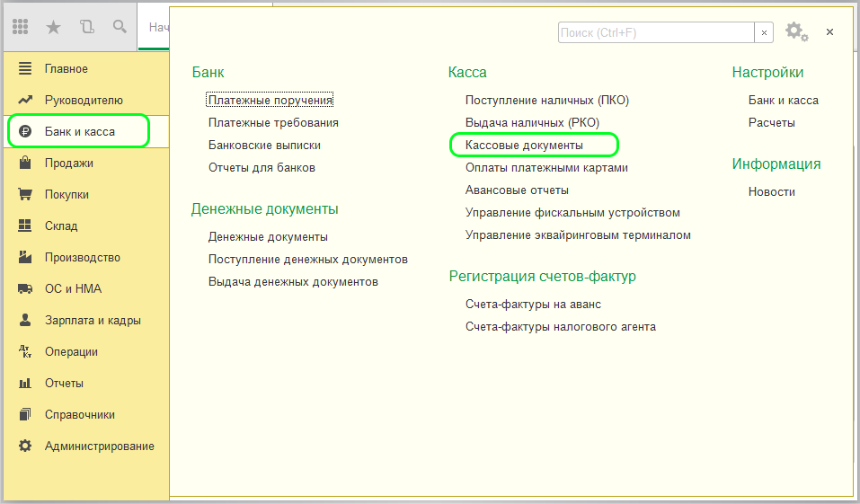The image size is (860, 504).
Task: Click the Покупки cart icon
Action: [25, 195]
